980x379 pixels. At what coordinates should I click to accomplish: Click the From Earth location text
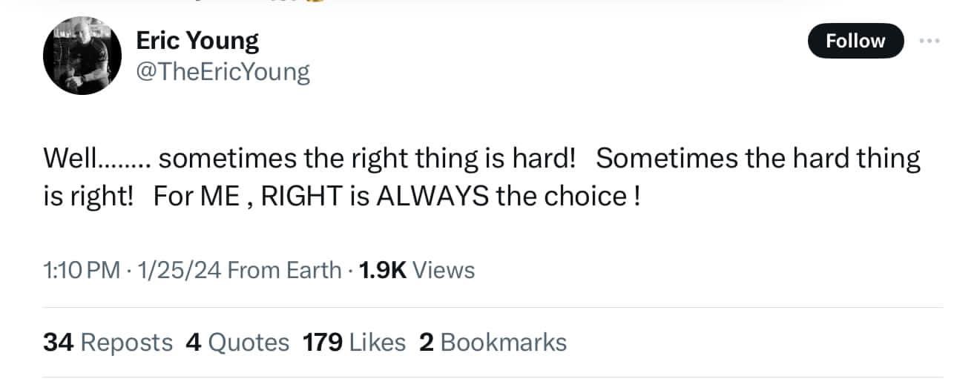[x=284, y=270]
